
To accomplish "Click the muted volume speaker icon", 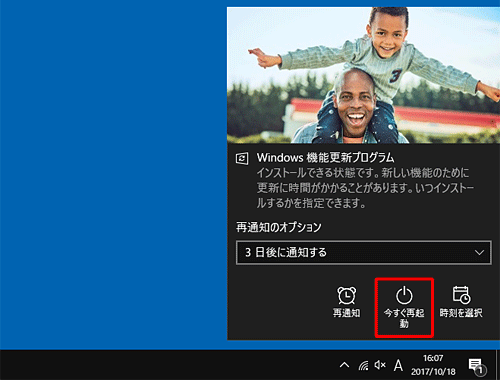I will (x=380, y=365).
